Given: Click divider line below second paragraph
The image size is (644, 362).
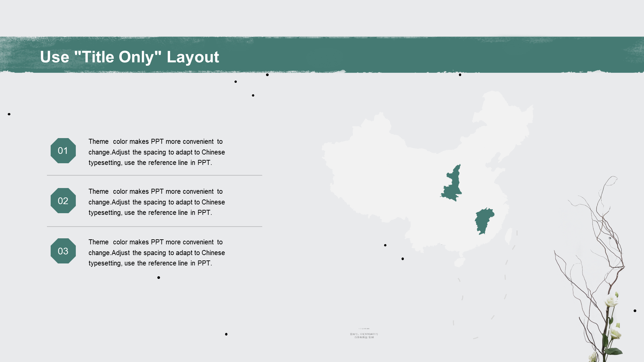Looking at the screenshot, I should 154,227.
